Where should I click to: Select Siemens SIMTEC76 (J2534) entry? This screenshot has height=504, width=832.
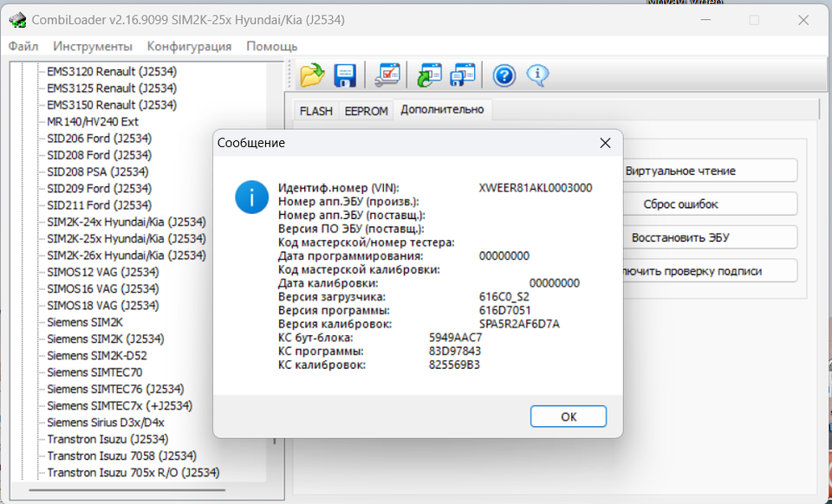115,389
